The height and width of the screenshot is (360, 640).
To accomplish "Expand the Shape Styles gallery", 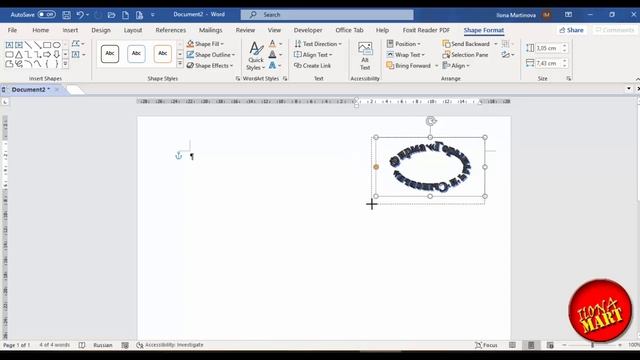I will point(180,64).
